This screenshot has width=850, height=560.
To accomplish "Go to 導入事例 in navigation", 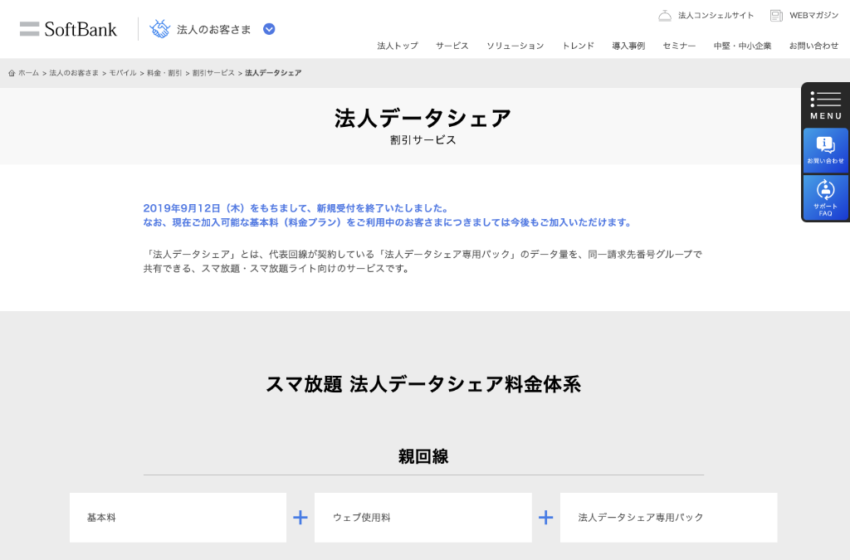I will pos(628,46).
